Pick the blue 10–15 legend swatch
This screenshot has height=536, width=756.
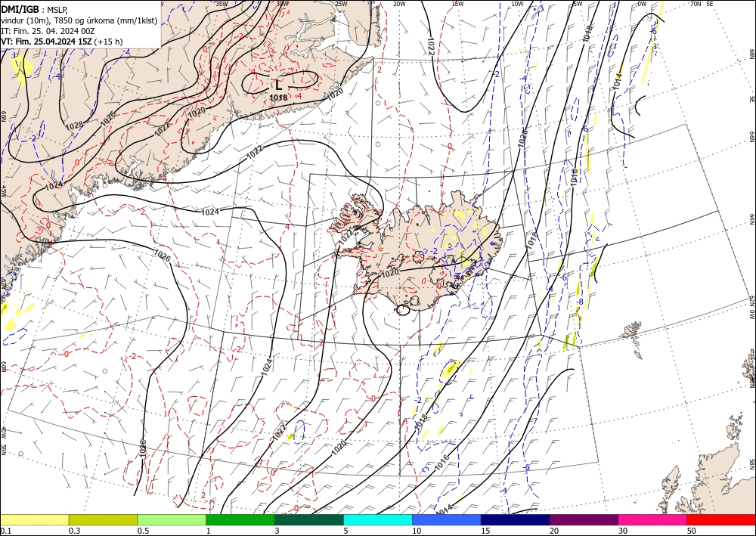tap(447, 519)
